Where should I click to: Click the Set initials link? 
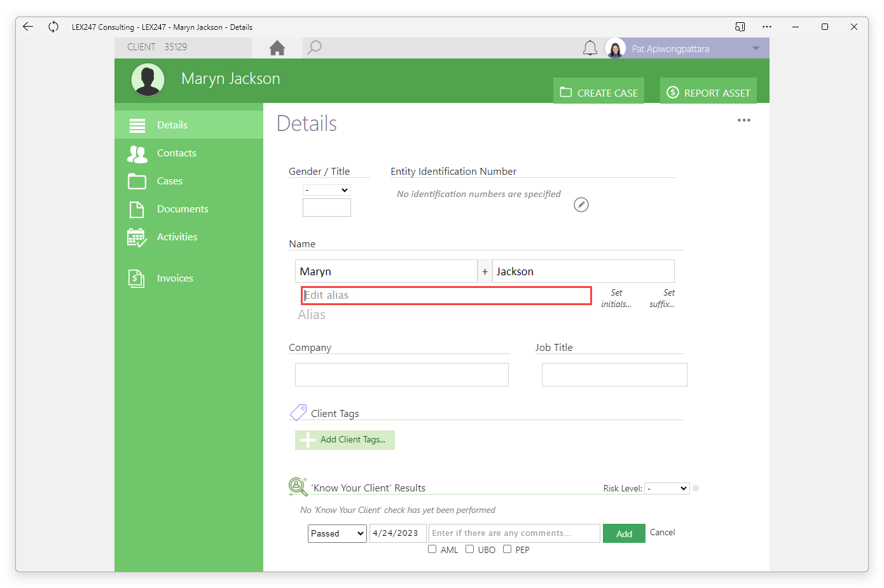click(x=616, y=298)
